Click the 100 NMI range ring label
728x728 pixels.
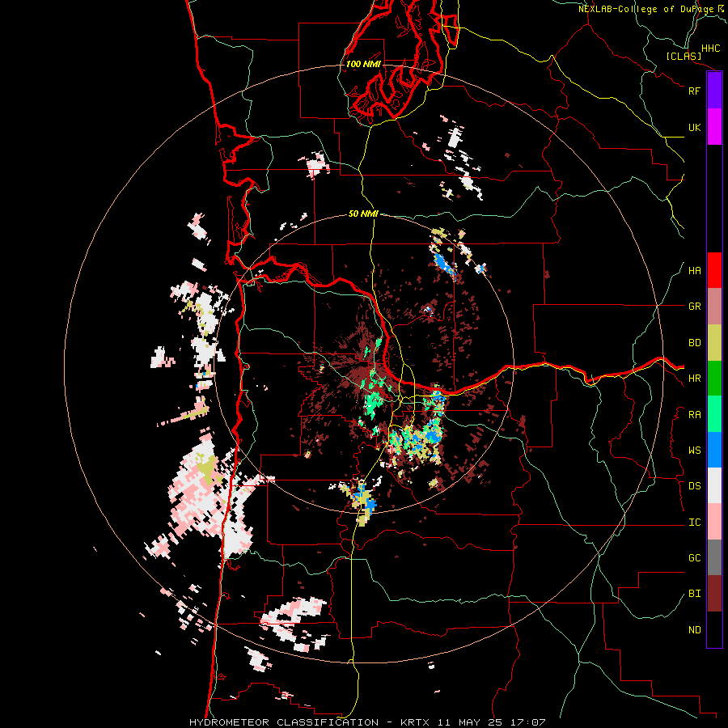[x=363, y=64]
